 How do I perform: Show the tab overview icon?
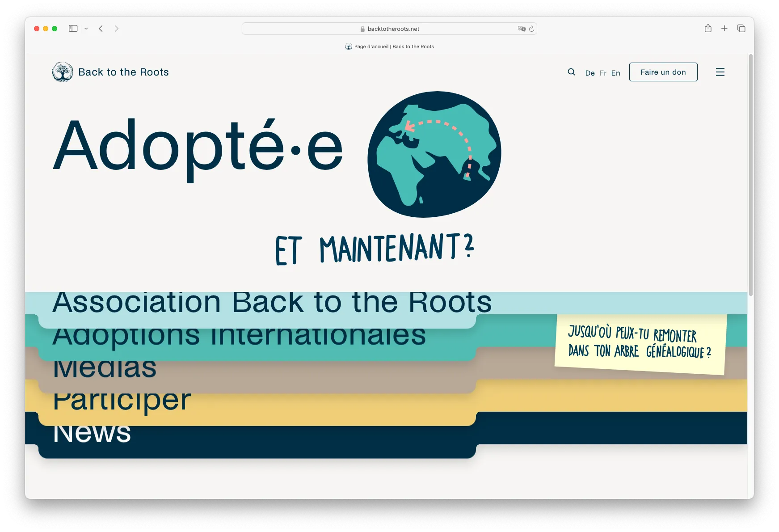coord(741,28)
